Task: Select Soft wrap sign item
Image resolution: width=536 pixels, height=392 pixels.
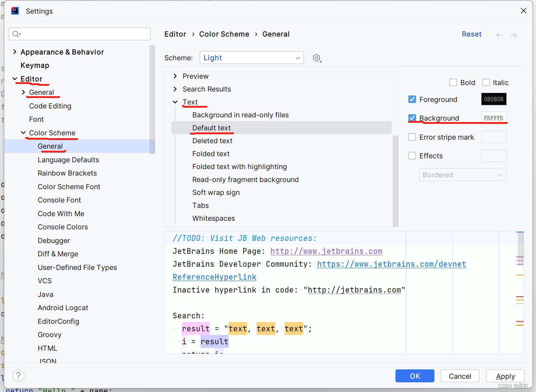Action: (216, 192)
